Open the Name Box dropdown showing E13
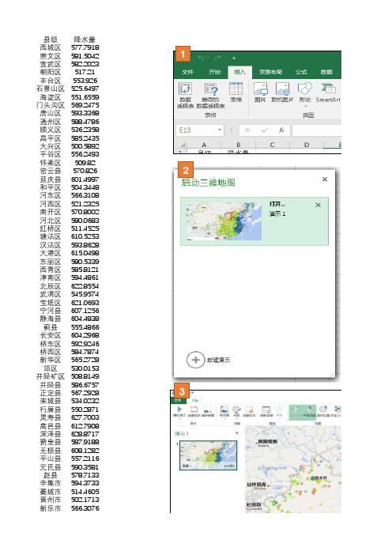 pos(220,130)
